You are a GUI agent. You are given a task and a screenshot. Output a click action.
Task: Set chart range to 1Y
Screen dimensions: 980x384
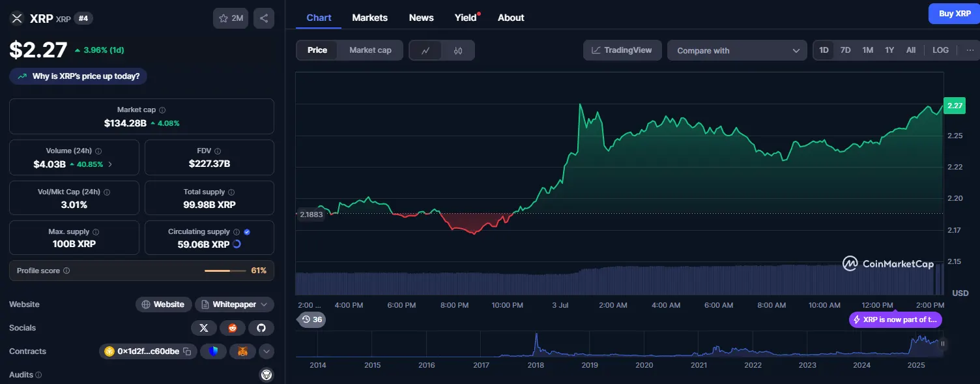point(889,50)
